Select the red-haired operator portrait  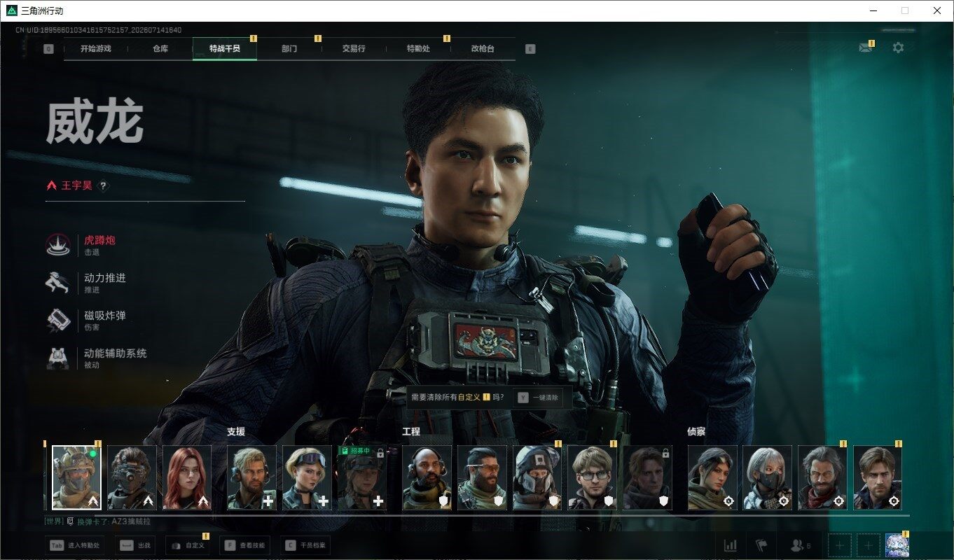click(x=187, y=477)
